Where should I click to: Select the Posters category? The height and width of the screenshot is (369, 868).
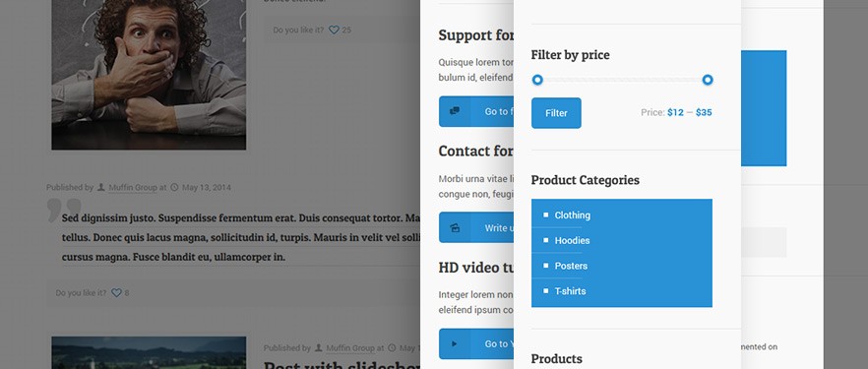coord(571,266)
